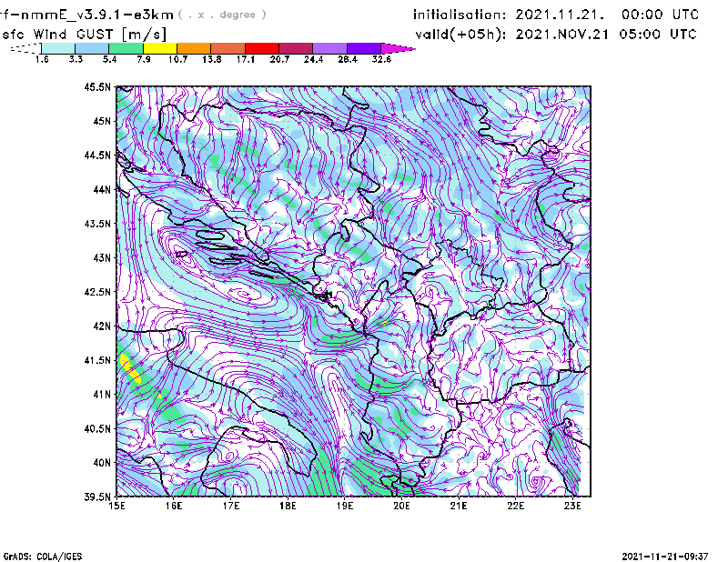Image resolution: width=728 pixels, height=562 pixels.
Task: Click the 13.8 colorbar value label
Action: click(212, 59)
